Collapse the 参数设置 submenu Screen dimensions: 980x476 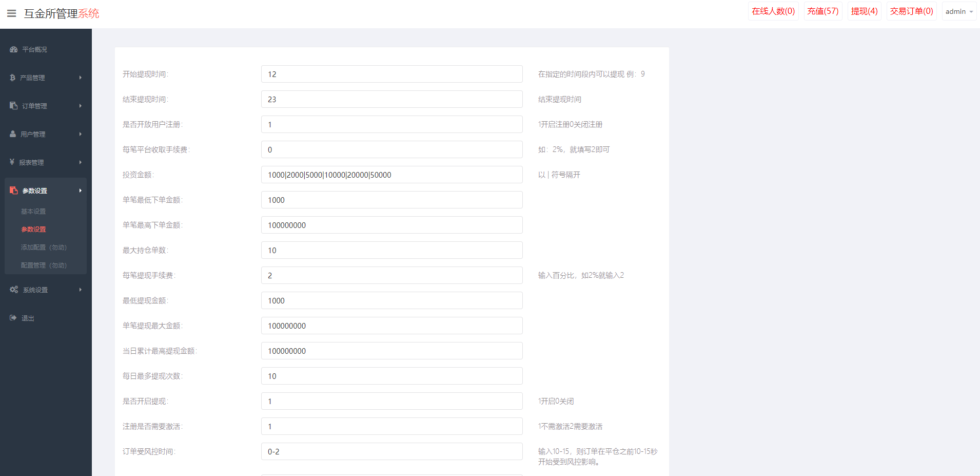tap(80, 190)
